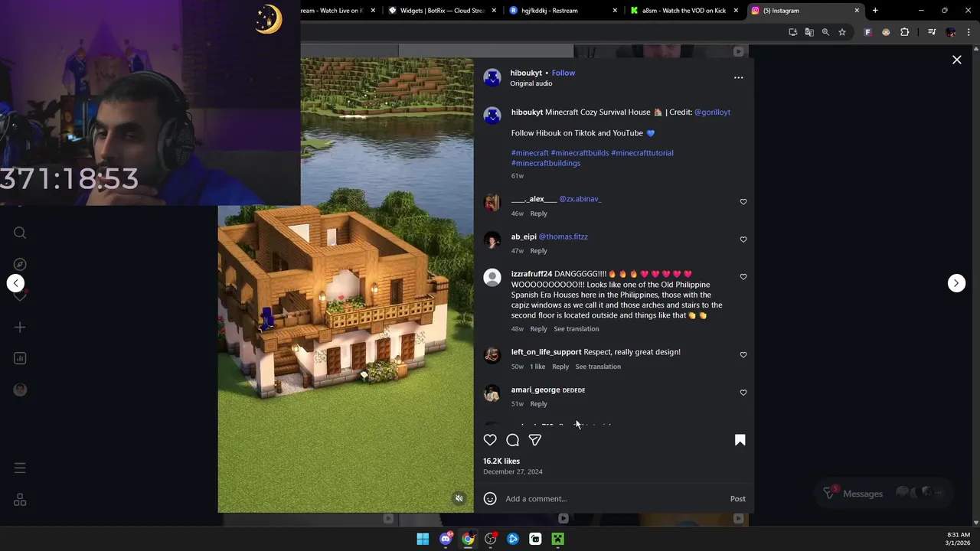Close the Instagram post viewer with the X
Screen dimensions: 980x551
click(x=956, y=60)
